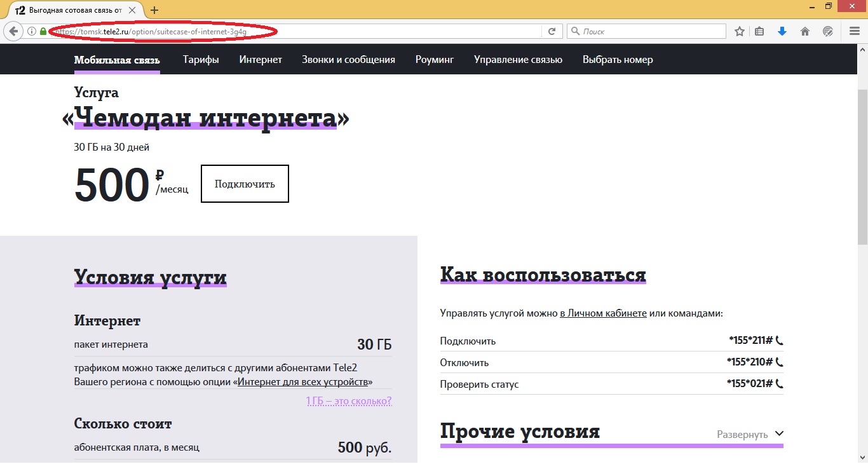Navigate back using the back arrow
Viewport: 868px width, 464px height.
coord(13,30)
